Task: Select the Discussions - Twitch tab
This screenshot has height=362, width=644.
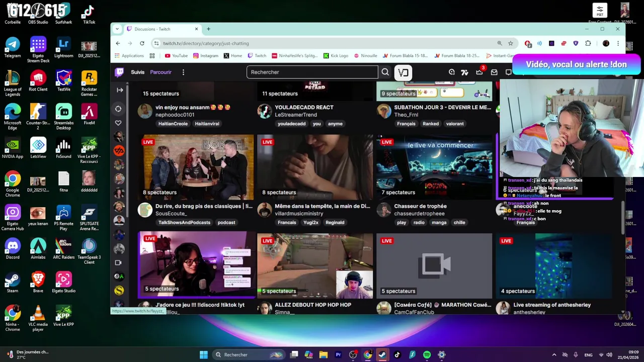Action: (x=162, y=29)
